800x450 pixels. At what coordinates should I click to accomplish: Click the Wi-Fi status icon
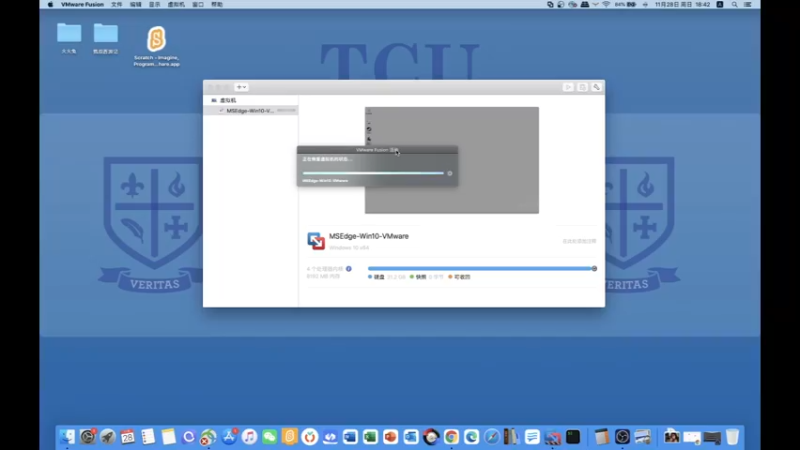(x=606, y=4)
